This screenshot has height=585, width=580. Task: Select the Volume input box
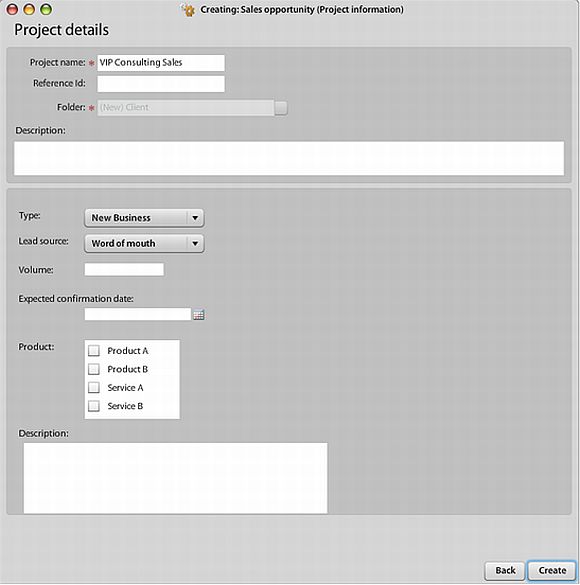tap(124, 269)
